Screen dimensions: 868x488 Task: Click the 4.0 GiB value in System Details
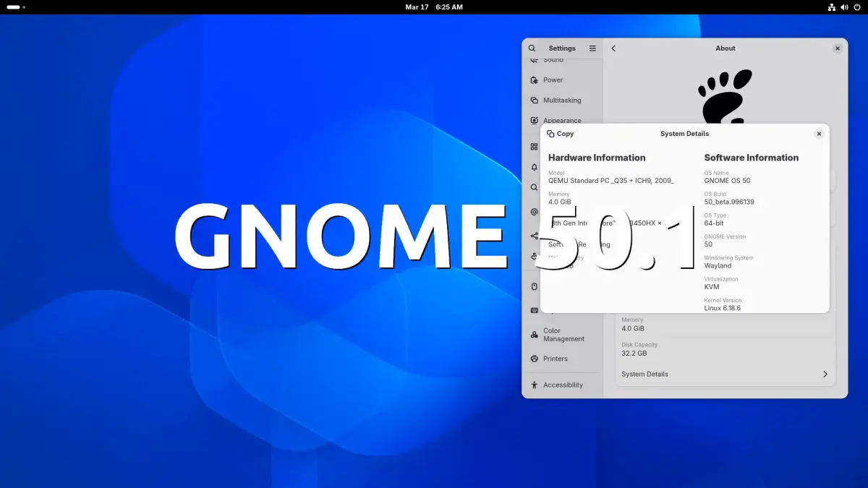click(x=560, y=202)
